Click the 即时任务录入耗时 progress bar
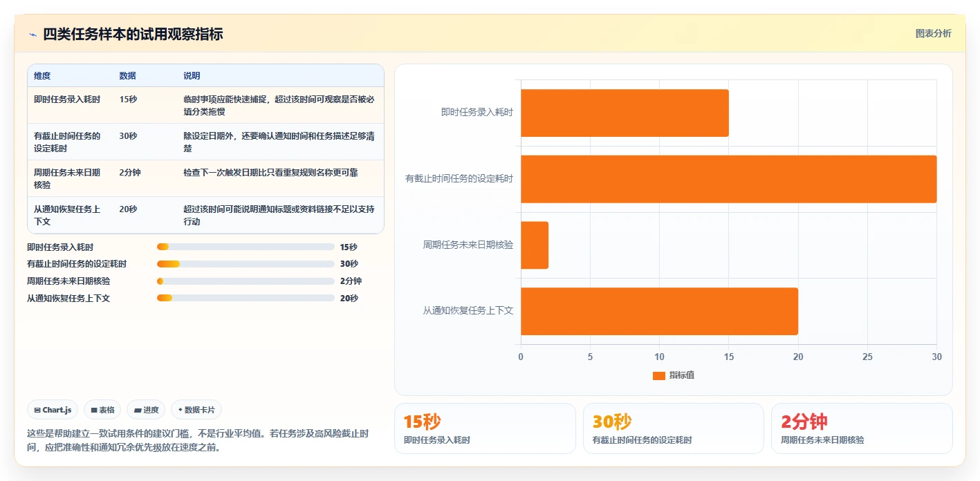 (x=246, y=247)
